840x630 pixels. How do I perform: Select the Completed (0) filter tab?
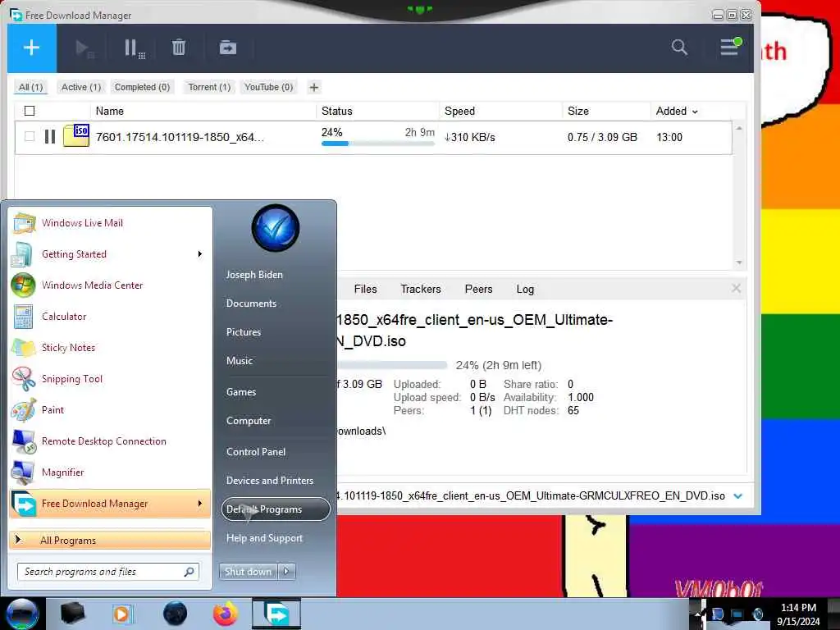pyautogui.click(x=142, y=87)
